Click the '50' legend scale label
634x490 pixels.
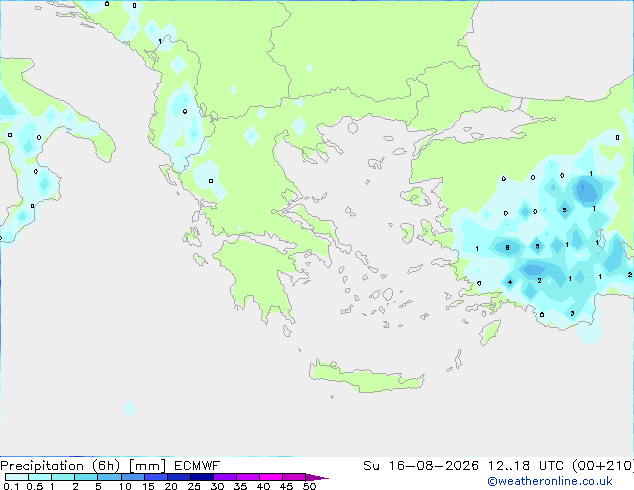309,486
